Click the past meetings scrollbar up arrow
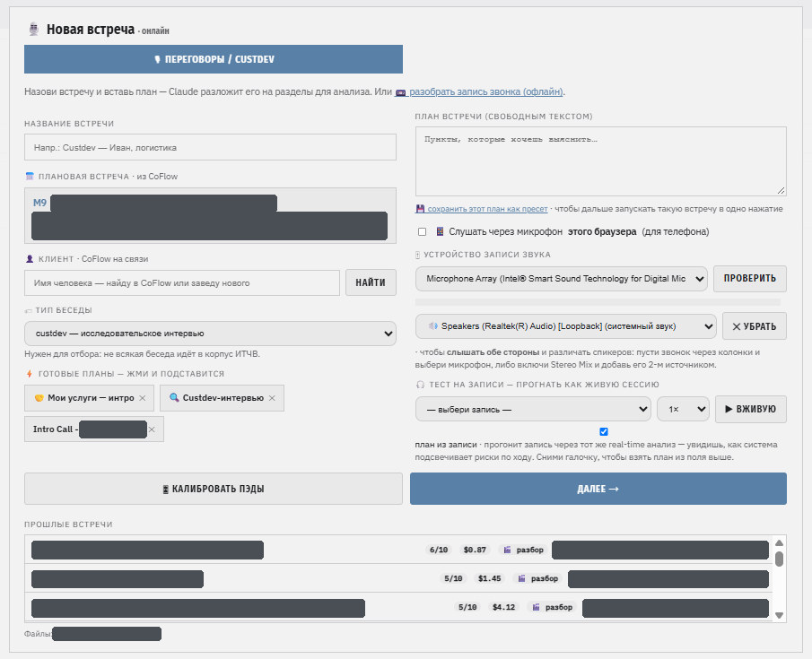Image resolution: width=812 pixels, height=659 pixels. [779, 543]
